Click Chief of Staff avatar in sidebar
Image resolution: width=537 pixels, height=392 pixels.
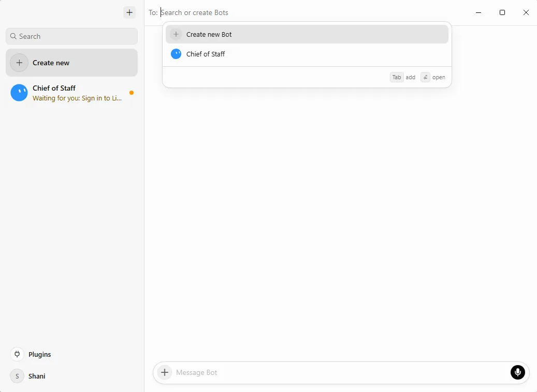pyautogui.click(x=19, y=93)
